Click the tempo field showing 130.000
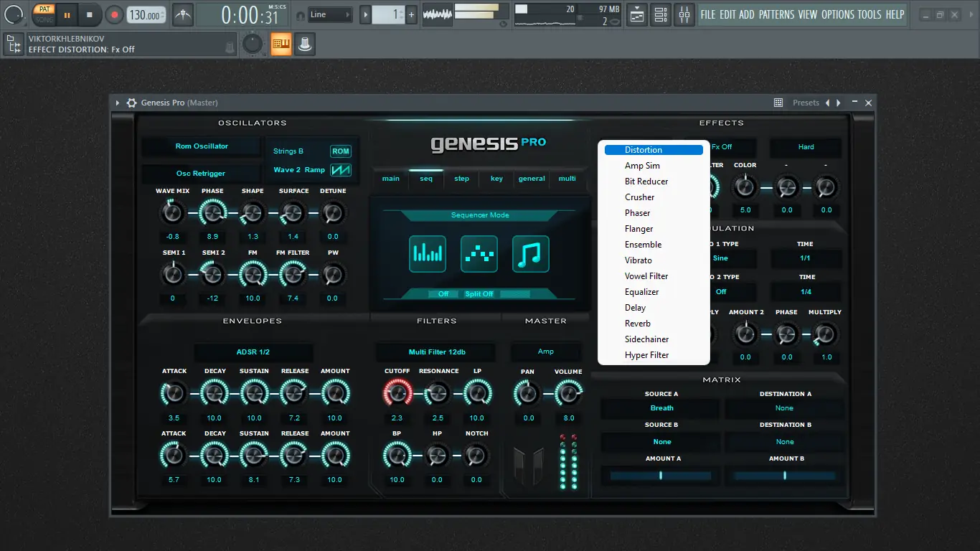This screenshot has width=980, height=551. point(146,15)
